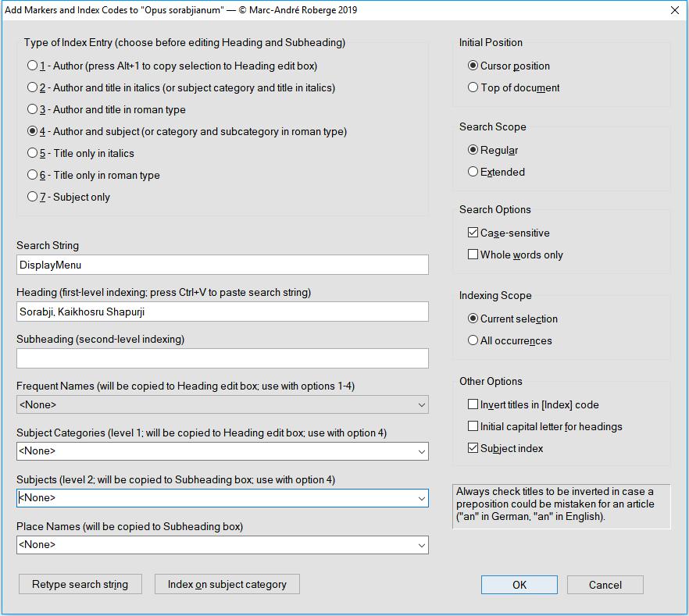Select option 1 - Author radio button
The image size is (689, 616).
click(33, 66)
